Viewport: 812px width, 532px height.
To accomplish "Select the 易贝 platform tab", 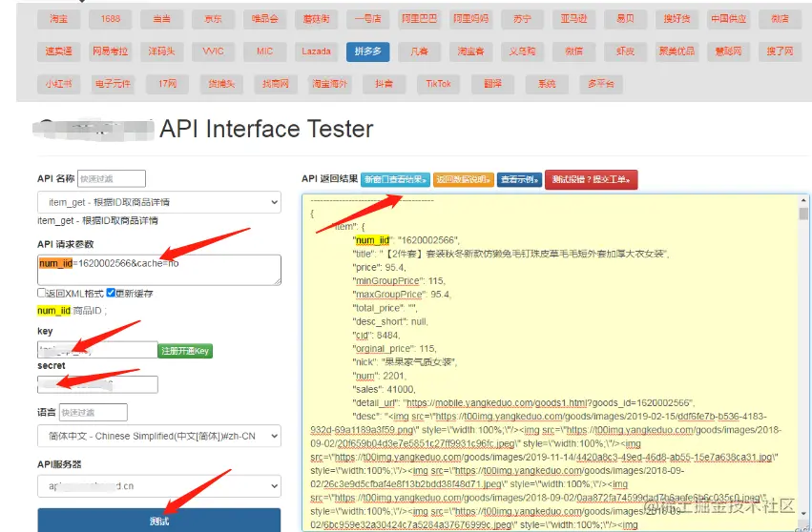I will pyautogui.click(x=625, y=19).
